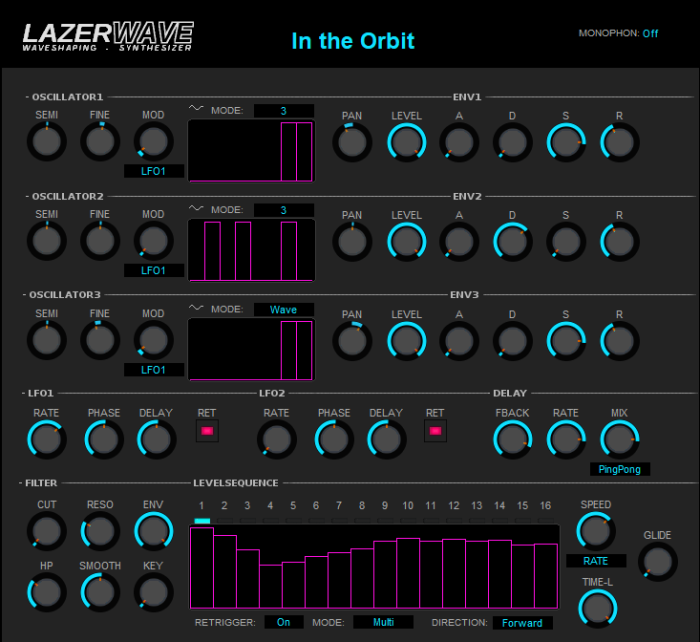The image size is (700, 642).
Task: Click the GLIDE knob
Action: click(x=658, y=562)
